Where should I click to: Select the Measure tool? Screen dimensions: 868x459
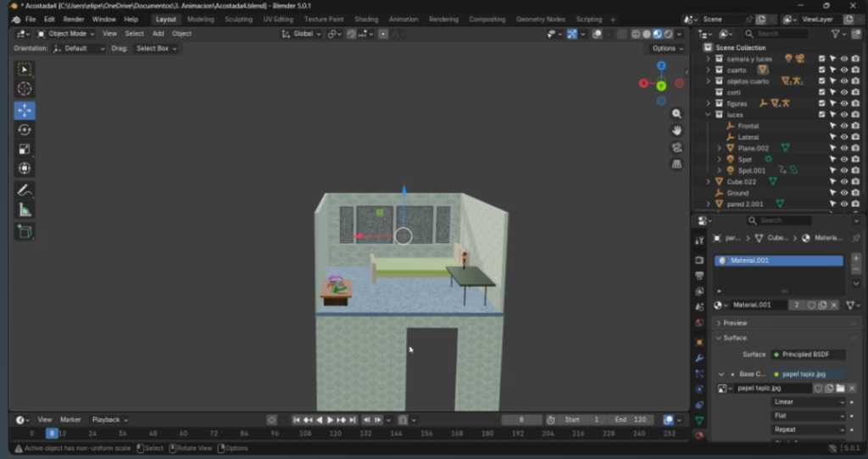point(25,210)
